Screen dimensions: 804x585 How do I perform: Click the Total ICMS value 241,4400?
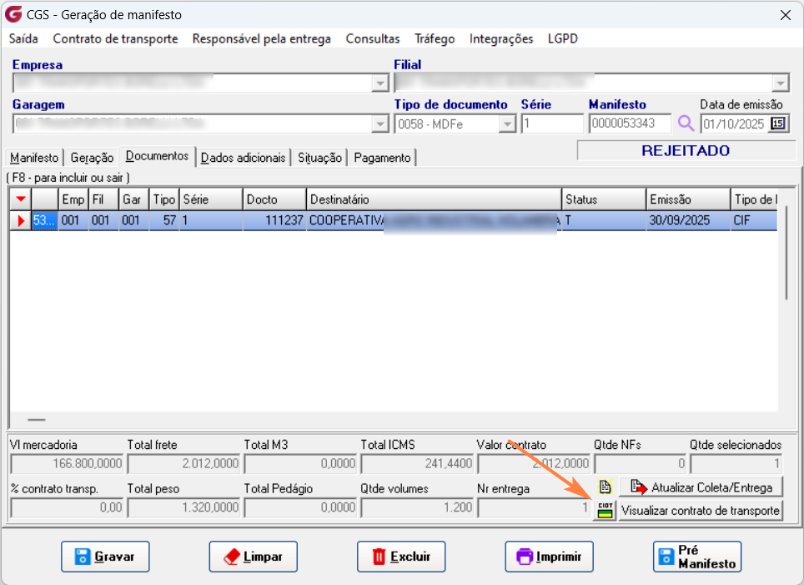click(416, 463)
